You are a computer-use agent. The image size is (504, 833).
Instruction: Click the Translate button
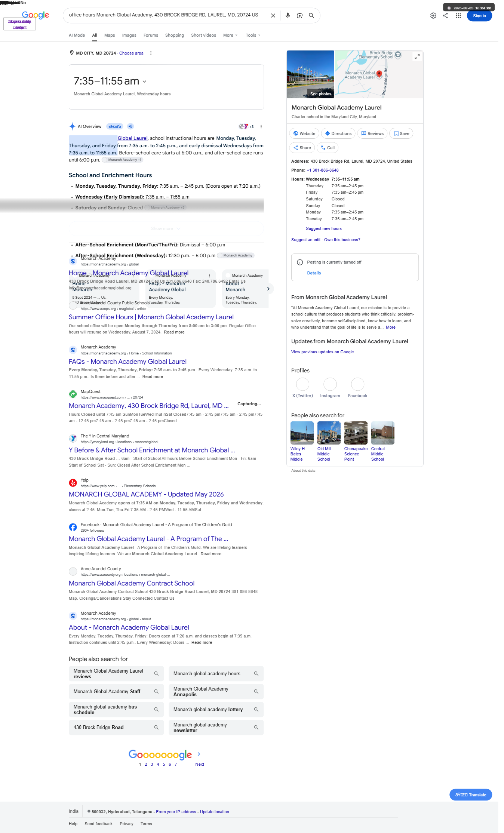(471, 795)
